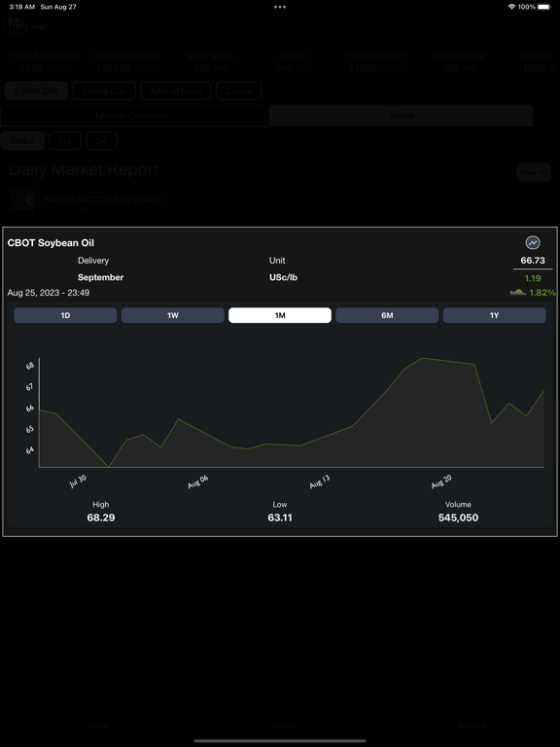Tap the Wi-Fi status icon
The width and height of the screenshot is (560, 747).
tap(511, 7)
